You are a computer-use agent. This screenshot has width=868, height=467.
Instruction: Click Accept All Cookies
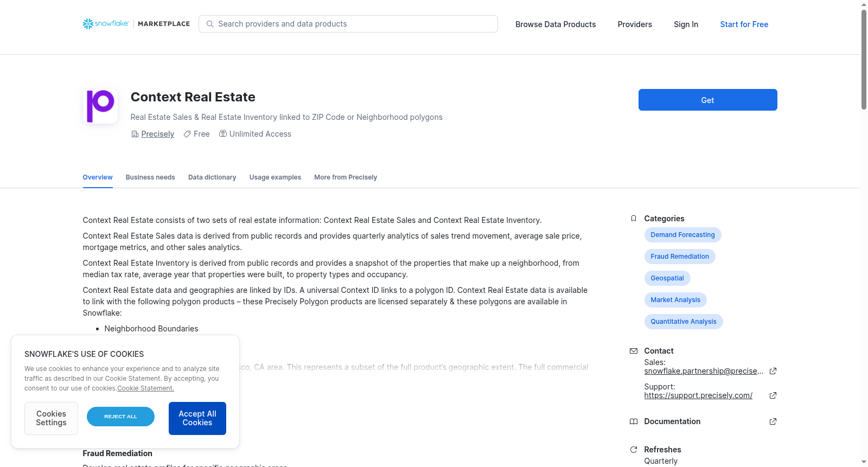tap(197, 418)
